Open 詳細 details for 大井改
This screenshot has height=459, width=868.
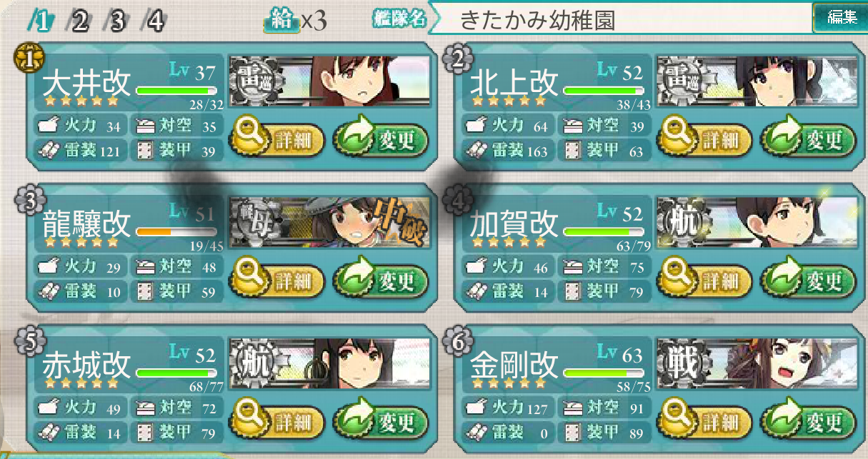pos(286,141)
